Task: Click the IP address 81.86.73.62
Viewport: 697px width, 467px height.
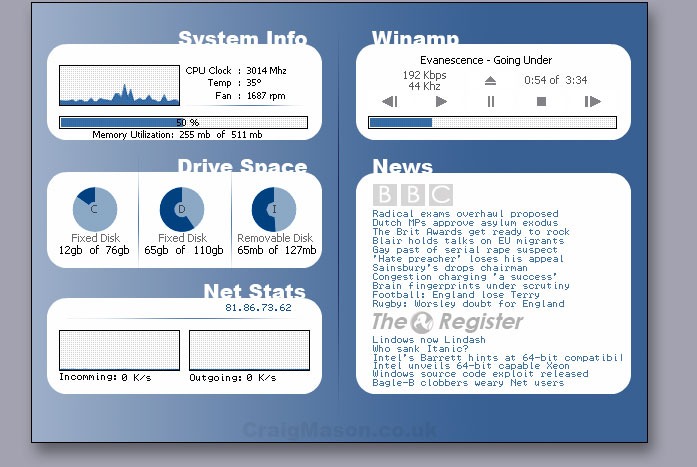Action: tap(258, 307)
